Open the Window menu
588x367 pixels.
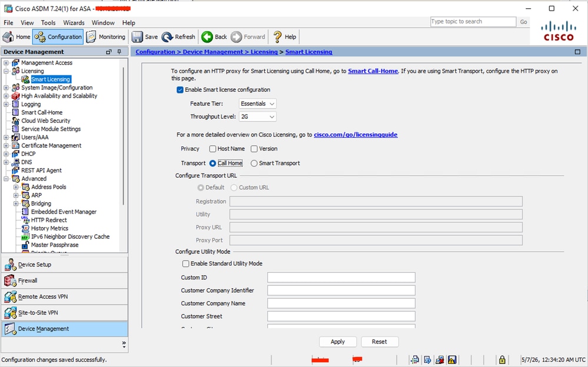103,23
